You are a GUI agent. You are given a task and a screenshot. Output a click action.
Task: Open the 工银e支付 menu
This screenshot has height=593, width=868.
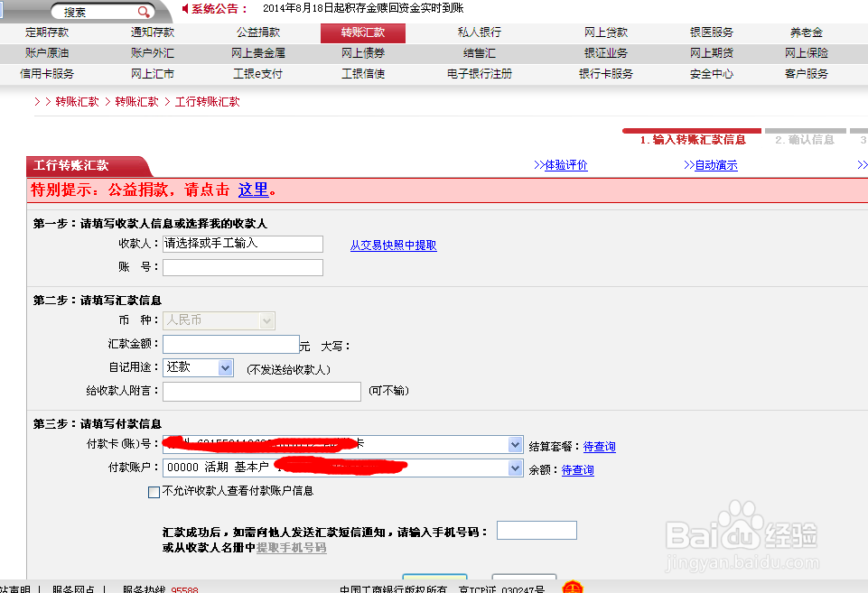click(x=258, y=74)
